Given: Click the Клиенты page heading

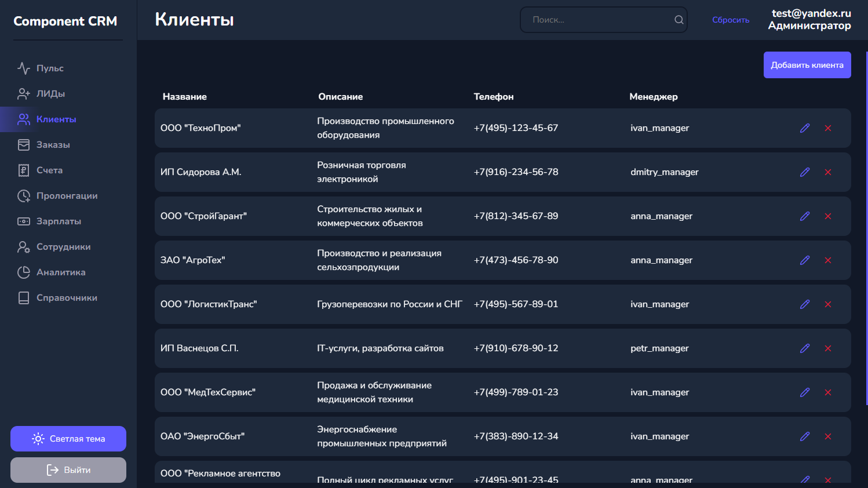Looking at the screenshot, I should tap(194, 20).
